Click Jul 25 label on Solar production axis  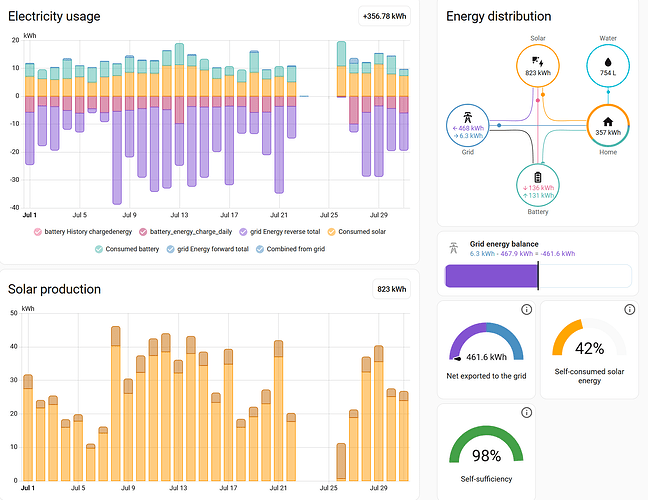[x=329, y=488]
